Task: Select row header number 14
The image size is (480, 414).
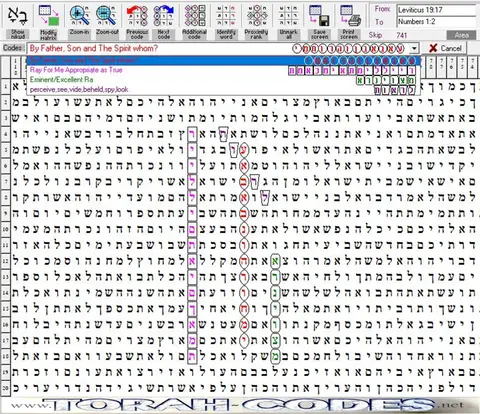Action: click(x=6, y=293)
